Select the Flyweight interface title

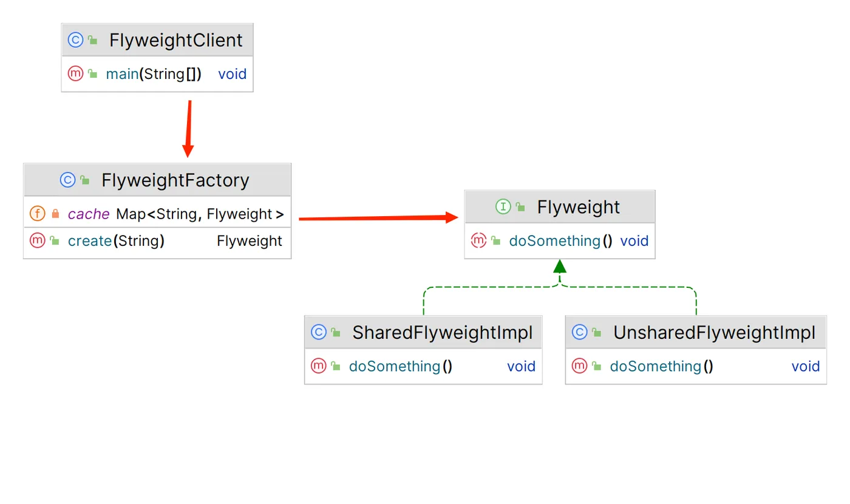click(579, 207)
